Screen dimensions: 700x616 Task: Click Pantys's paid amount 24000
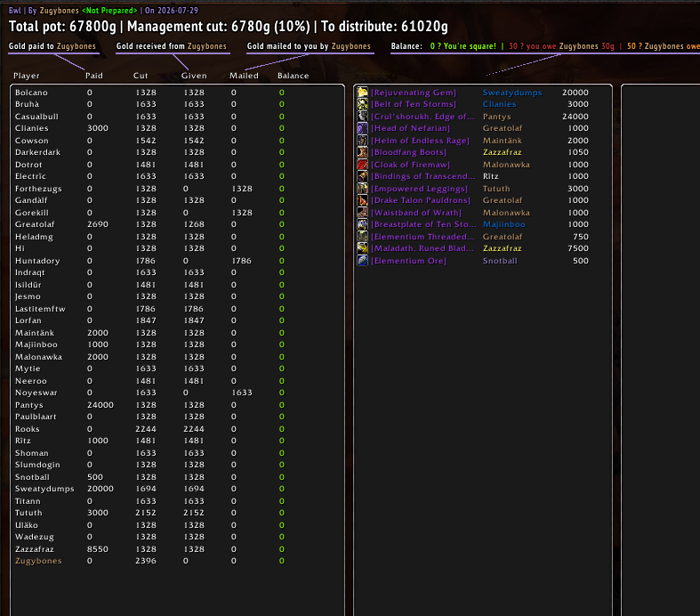coord(101,405)
